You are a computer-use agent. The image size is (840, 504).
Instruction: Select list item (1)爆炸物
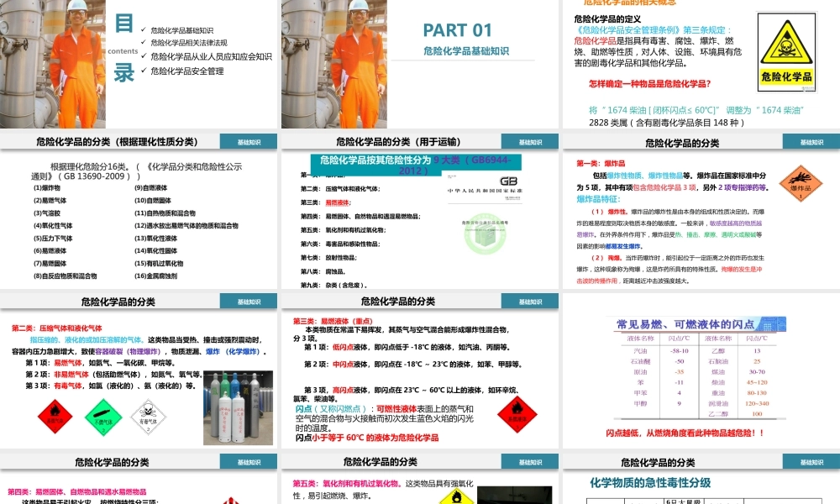point(46,188)
